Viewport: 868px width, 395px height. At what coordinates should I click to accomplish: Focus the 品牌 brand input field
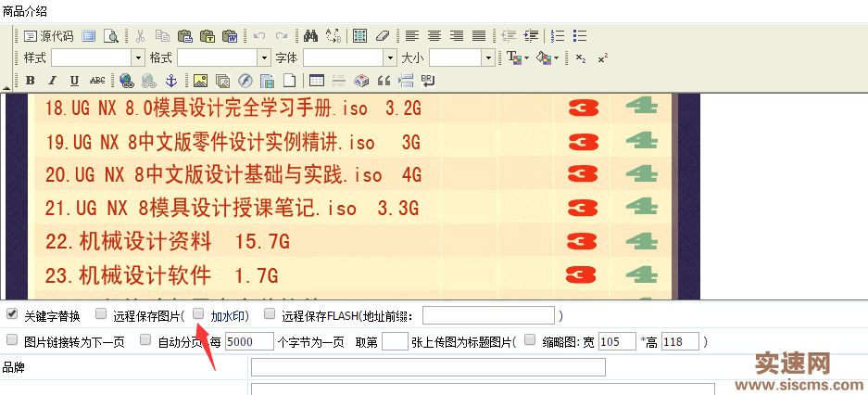428,367
